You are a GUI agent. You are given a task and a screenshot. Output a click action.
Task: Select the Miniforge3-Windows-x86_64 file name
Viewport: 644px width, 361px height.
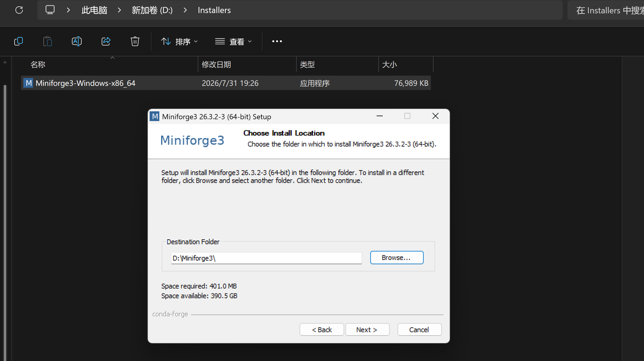click(x=85, y=83)
